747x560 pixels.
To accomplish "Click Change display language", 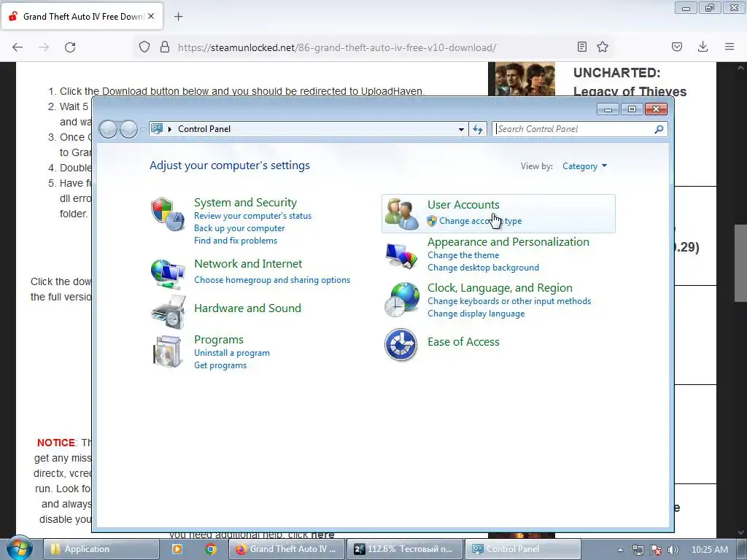I will [476, 314].
